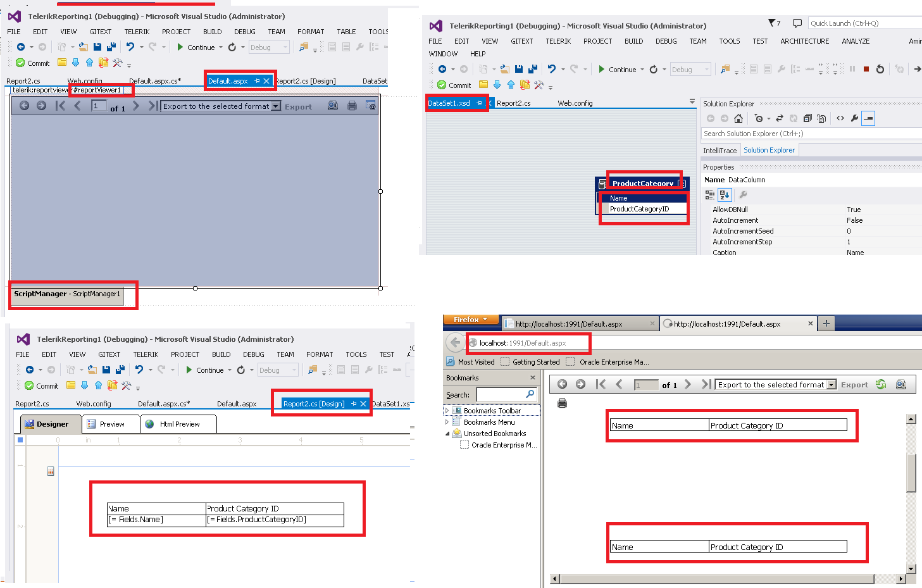Focus the Quick Launch search field

[865, 23]
